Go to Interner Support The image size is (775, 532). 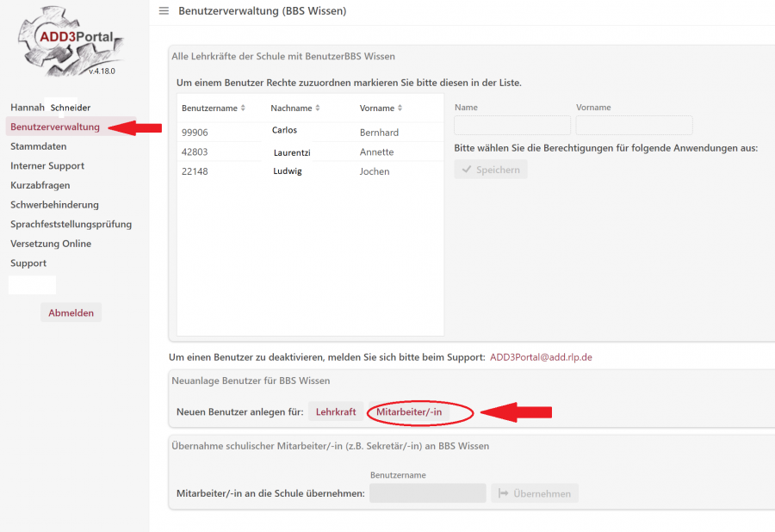point(47,166)
